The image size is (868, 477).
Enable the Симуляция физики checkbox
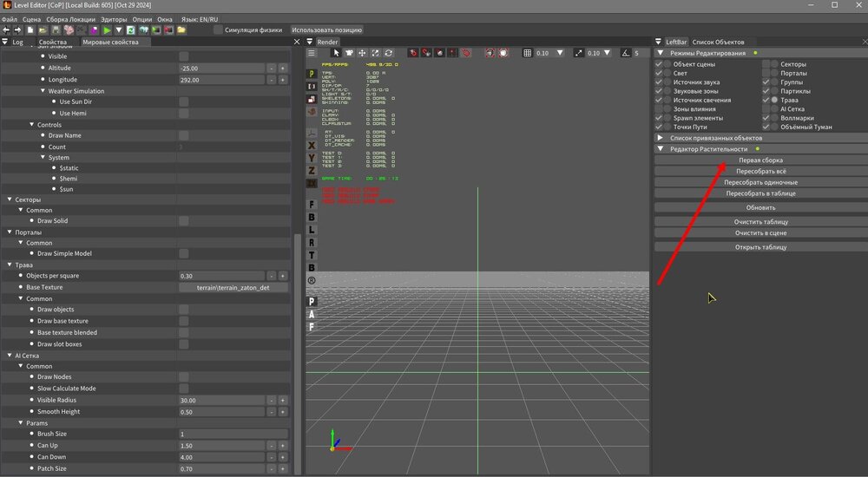point(218,29)
